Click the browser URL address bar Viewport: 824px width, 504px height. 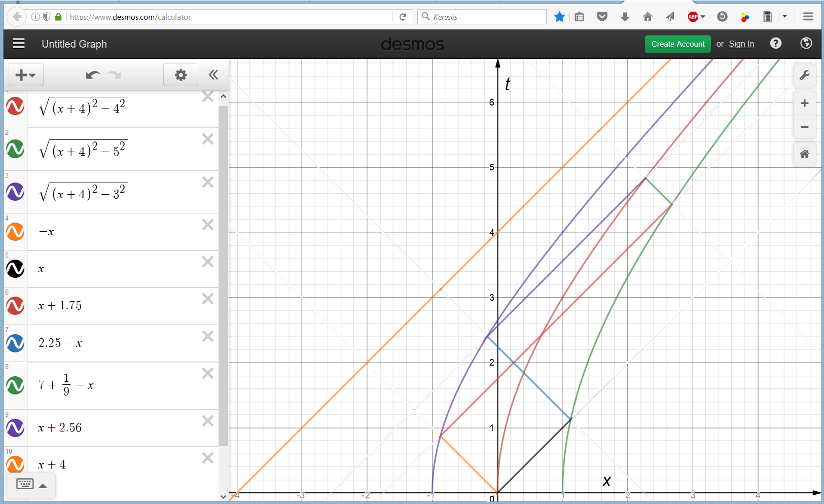click(x=228, y=17)
